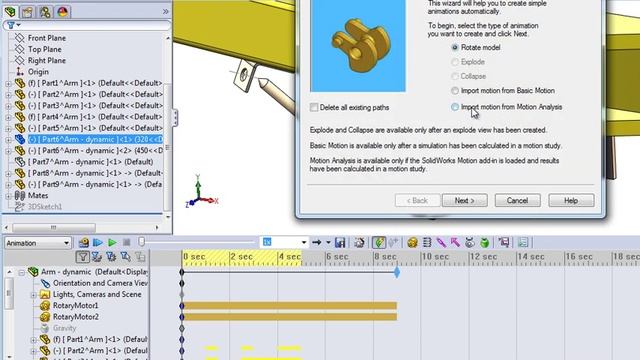Select the Right Plane item
Viewport: 640px width, 360px height.
pyautogui.click(x=47, y=60)
